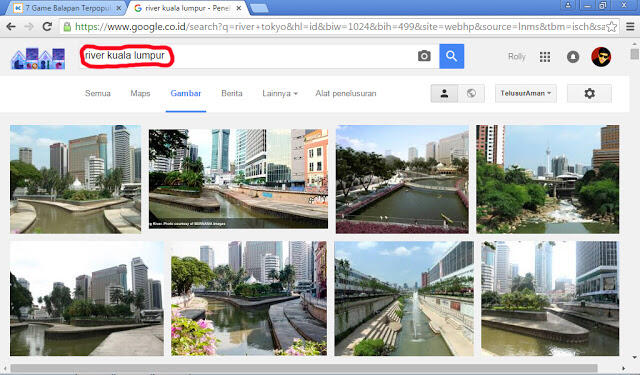Viewport: 640px width, 375px height.
Task: Open image of river with purple flower railings
Action: pos(402,179)
